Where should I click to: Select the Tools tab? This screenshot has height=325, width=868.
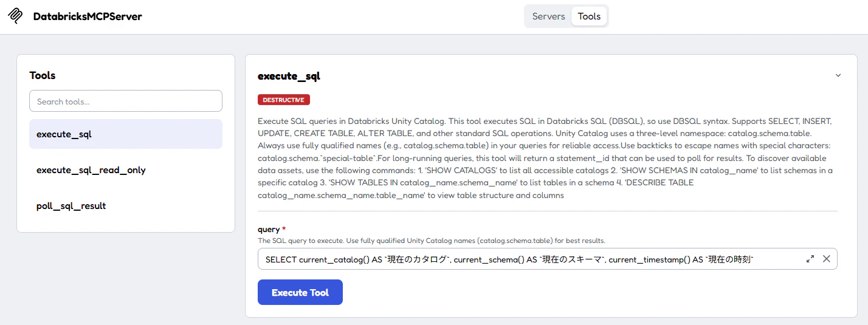click(589, 16)
